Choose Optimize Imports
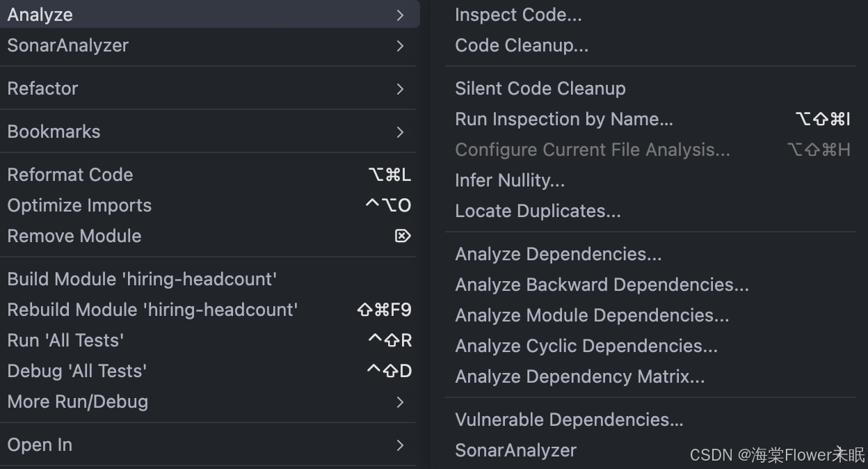This screenshot has width=868, height=469. (x=79, y=206)
